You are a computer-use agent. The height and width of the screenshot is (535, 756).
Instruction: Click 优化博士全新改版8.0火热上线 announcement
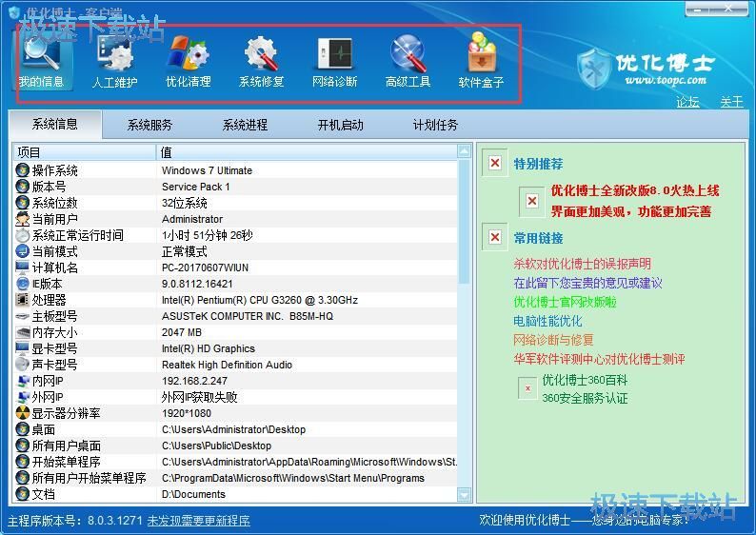click(x=635, y=190)
